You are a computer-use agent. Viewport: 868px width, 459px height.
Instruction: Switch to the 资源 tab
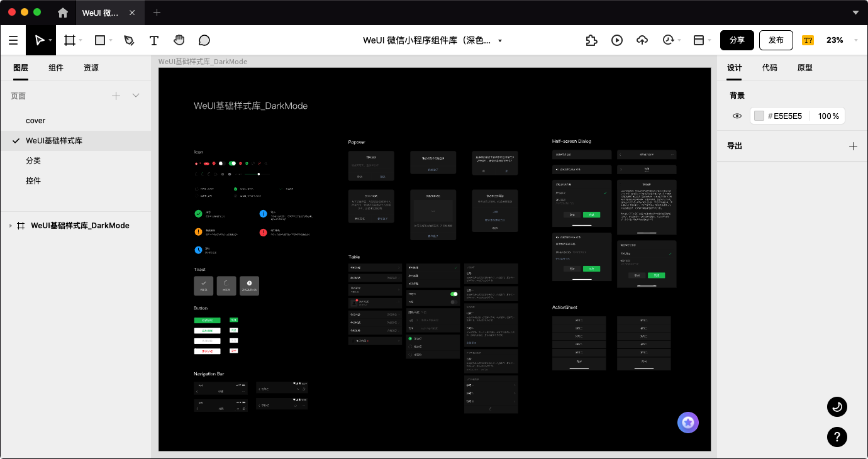pyautogui.click(x=91, y=68)
